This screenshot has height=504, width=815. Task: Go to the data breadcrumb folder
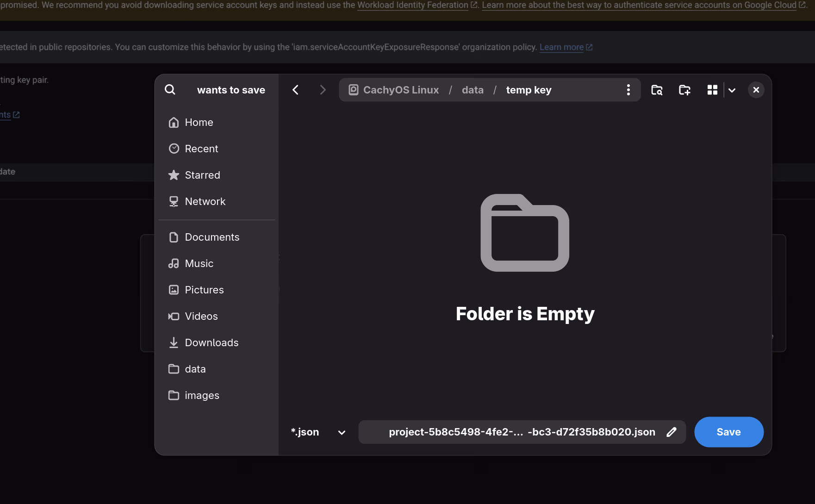pyautogui.click(x=473, y=89)
